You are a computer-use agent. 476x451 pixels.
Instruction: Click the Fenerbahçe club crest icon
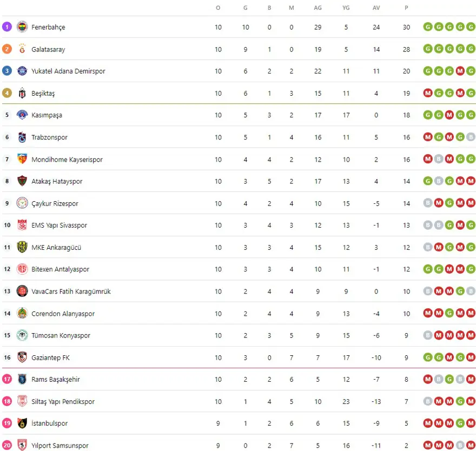click(x=22, y=27)
